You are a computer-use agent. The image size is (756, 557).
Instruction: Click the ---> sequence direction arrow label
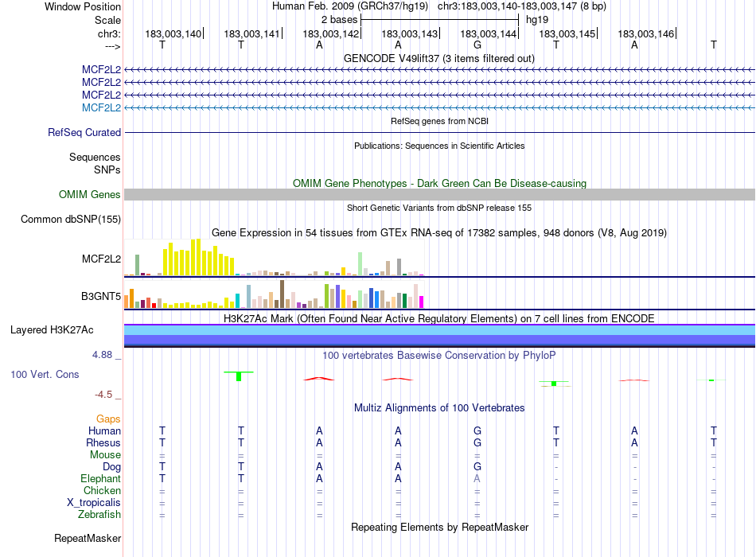[x=112, y=46]
